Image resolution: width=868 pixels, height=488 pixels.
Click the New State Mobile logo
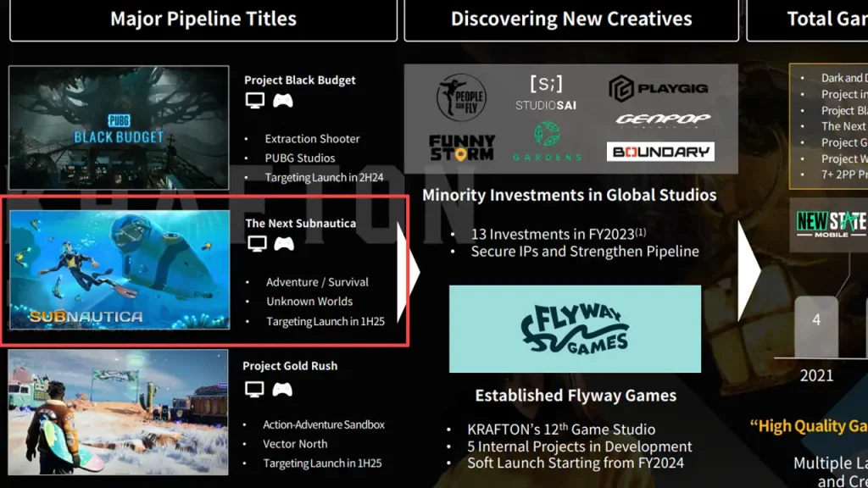click(x=829, y=225)
